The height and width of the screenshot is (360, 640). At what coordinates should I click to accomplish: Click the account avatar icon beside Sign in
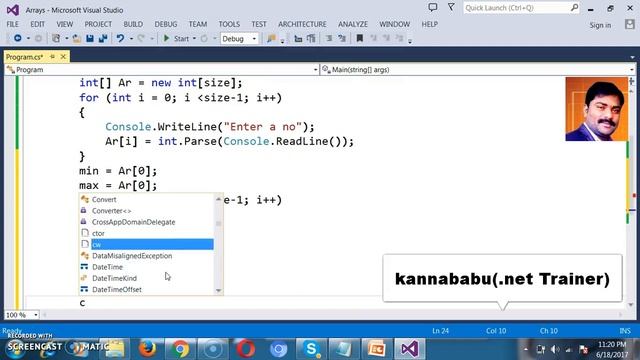[x=629, y=24]
